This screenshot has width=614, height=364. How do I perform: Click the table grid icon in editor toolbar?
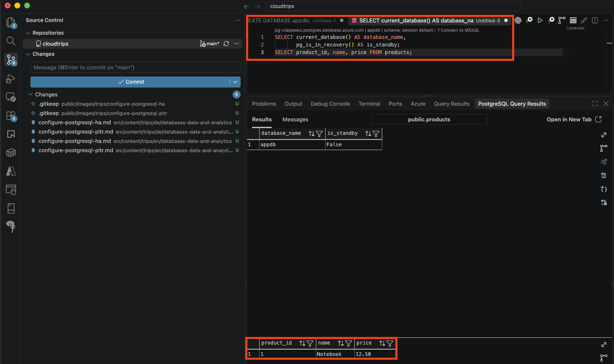tap(573, 20)
